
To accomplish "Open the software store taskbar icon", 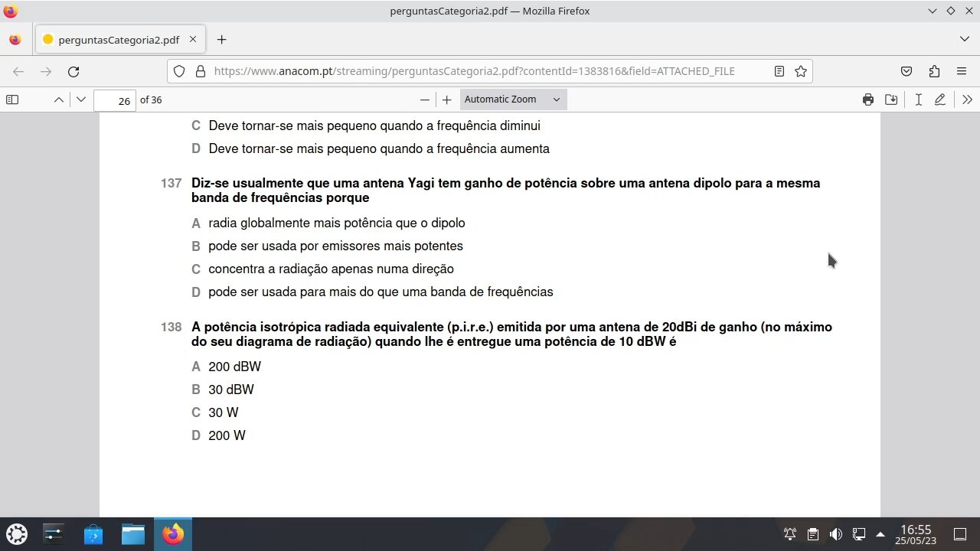I will pyautogui.click(x=93, y=533).
